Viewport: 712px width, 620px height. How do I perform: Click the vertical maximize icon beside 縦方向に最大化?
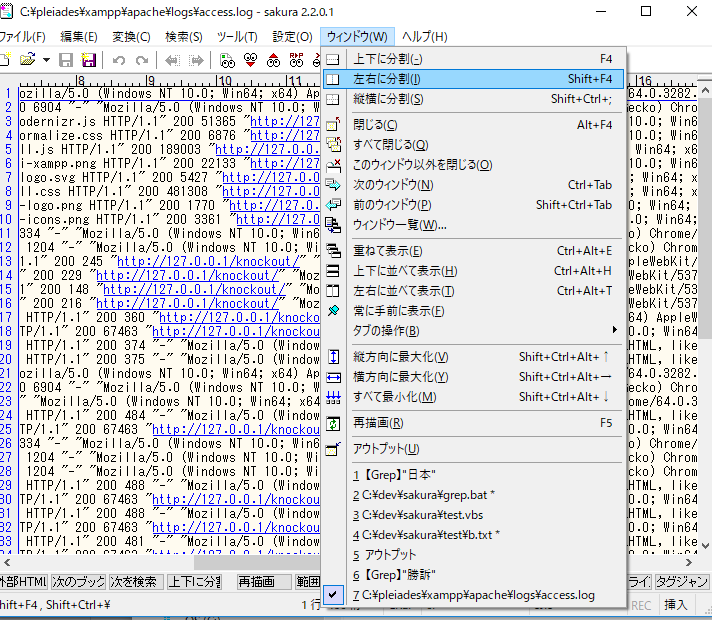333,357
